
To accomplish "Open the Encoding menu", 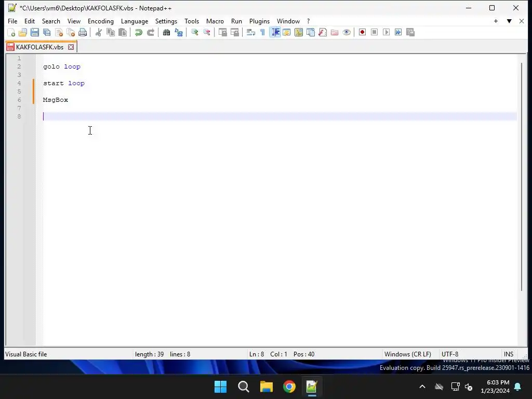I will [101, 21].
